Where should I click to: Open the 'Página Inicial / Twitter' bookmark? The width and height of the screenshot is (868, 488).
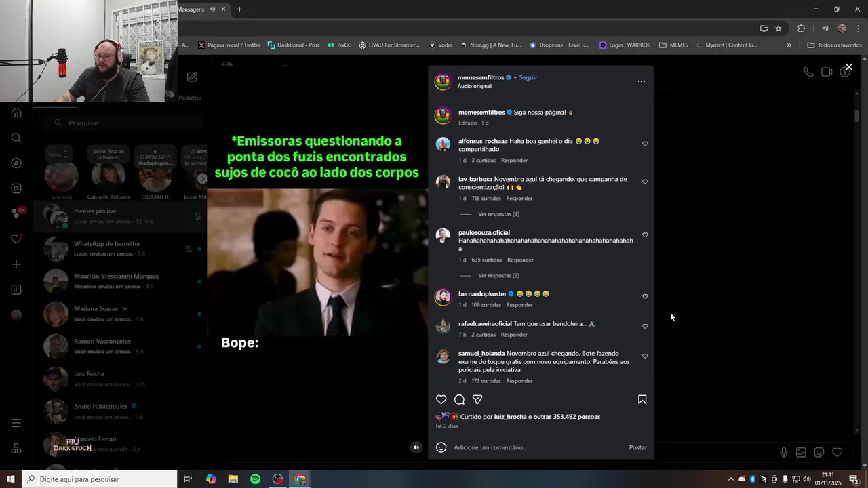pos(229,45)
